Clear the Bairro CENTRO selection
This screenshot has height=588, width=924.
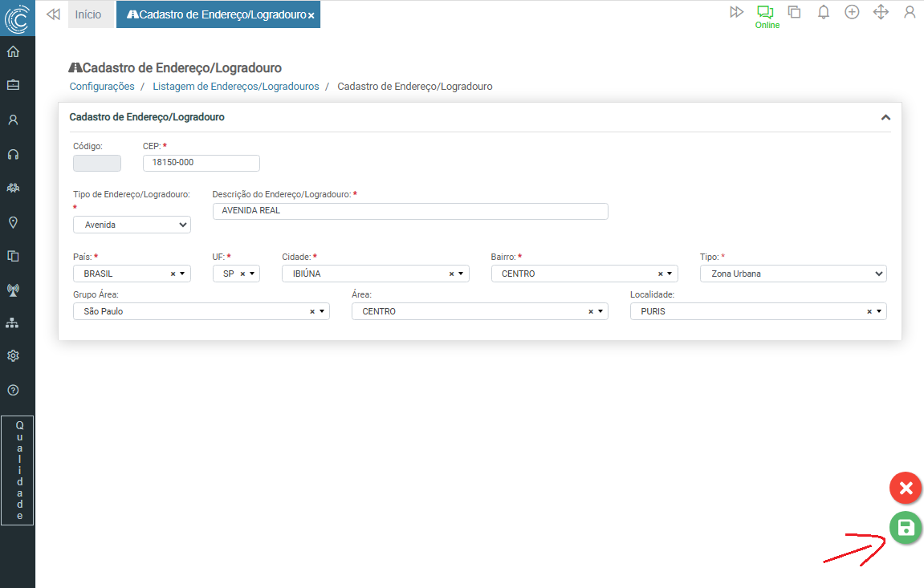coord(660,274)
